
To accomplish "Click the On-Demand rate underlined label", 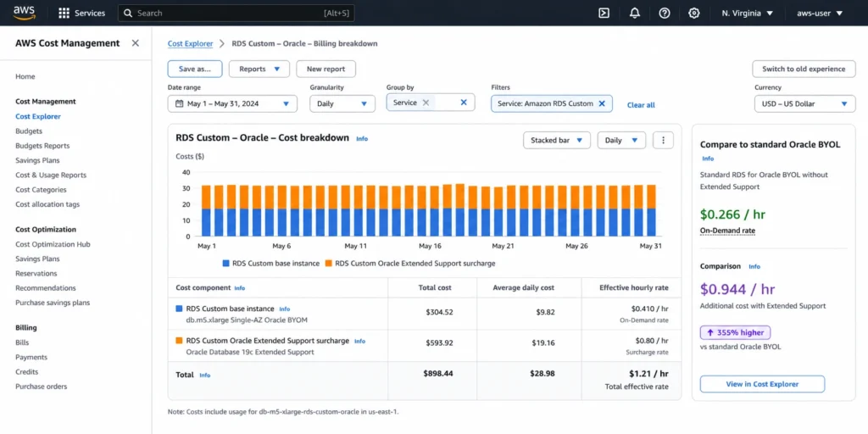I will pyautogui.click(x=727, y=231).
